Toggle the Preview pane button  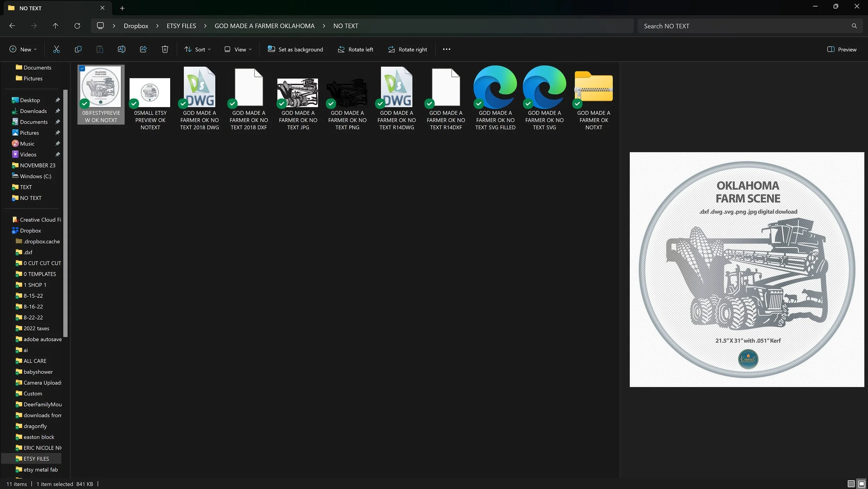[x=842, y=49]
